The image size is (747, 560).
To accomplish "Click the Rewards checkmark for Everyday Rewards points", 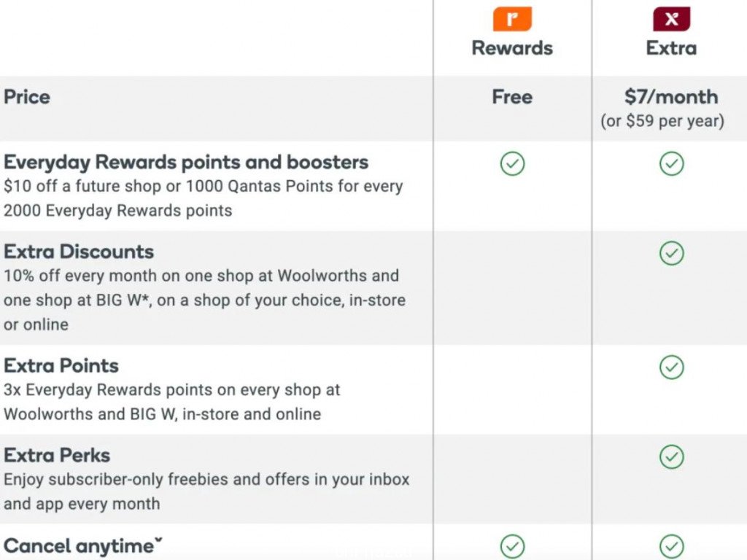I will 513,164.
